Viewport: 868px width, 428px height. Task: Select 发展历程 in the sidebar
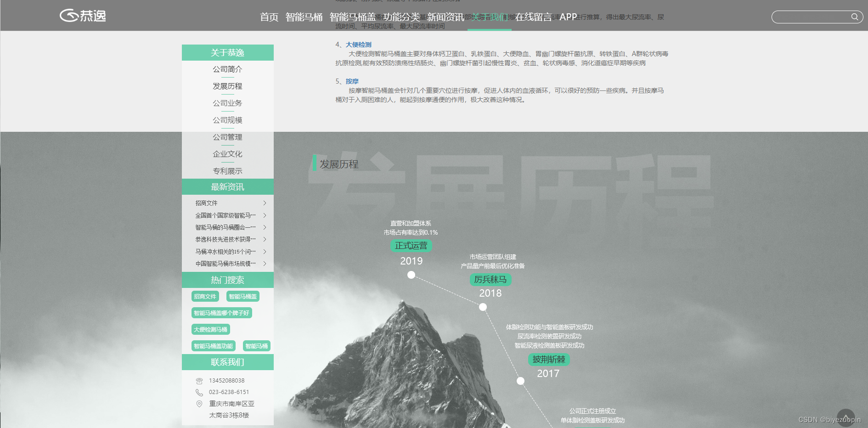tap(227, 86)
